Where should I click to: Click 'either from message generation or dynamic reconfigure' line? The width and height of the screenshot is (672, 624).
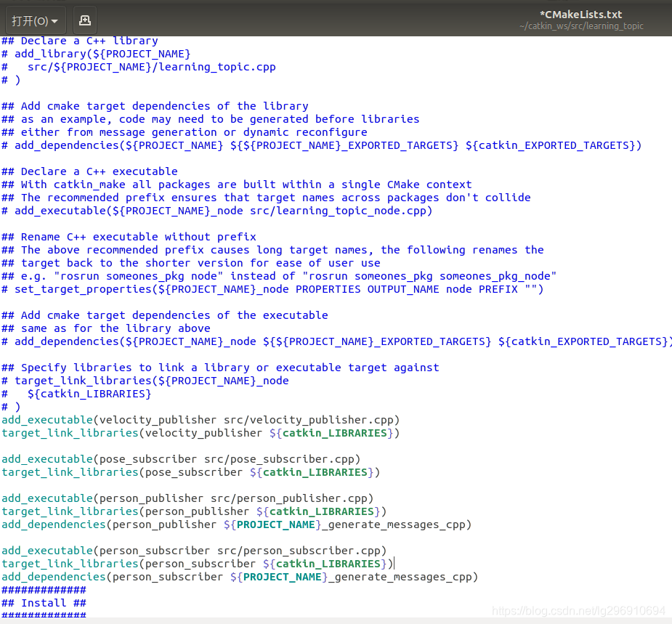[x=185, y=132]
